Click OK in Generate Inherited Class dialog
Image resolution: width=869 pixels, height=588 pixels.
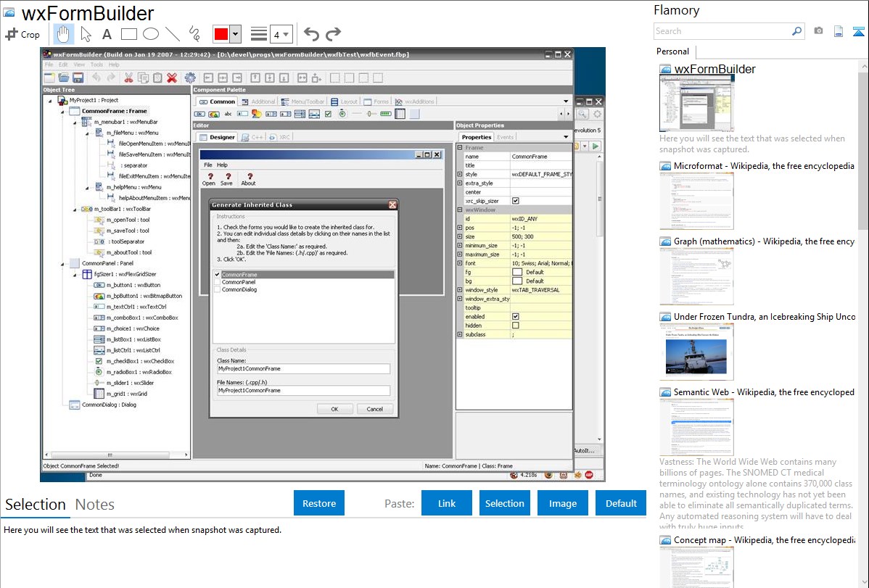[x=334, y=409]
